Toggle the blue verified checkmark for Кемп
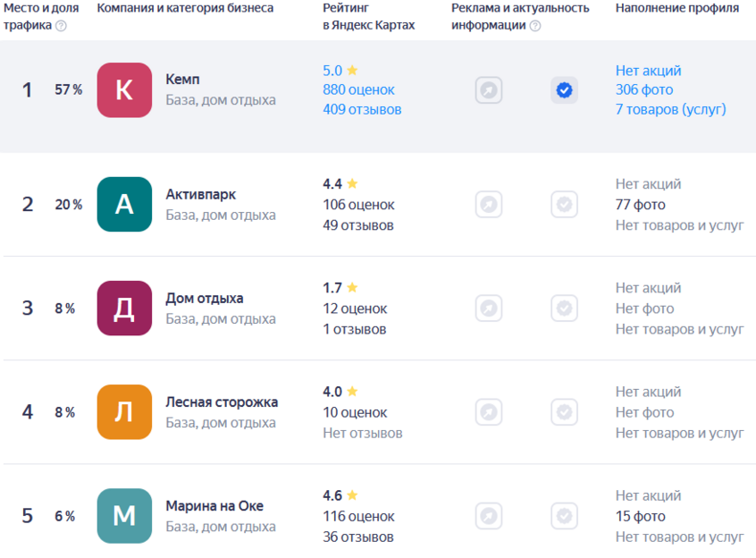 coord(564,90)
